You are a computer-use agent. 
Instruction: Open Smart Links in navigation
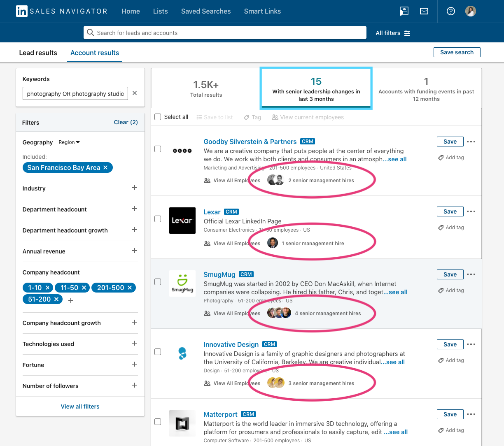click(262, 11)
